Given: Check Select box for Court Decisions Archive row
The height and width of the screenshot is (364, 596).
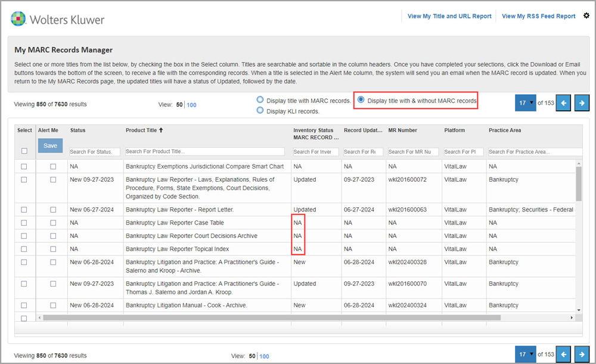Looking at the screenshot, I should pos(24,236).
